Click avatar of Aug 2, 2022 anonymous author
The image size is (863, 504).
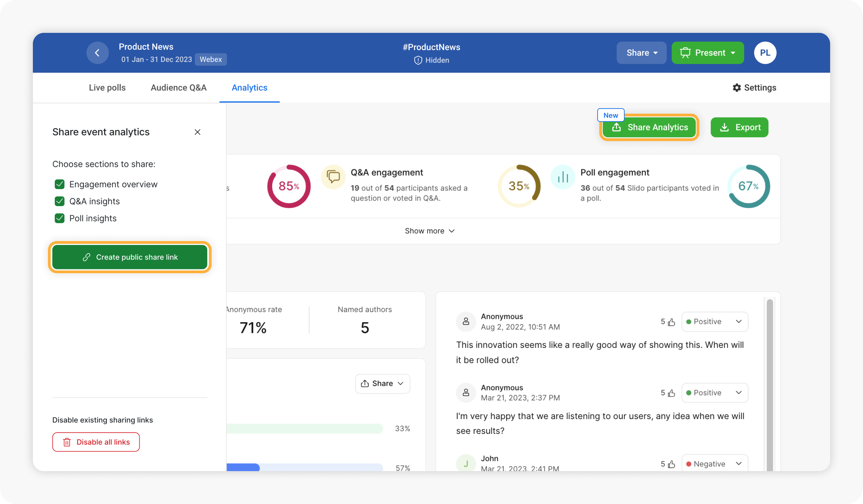pyautogui.click(x=466, y=322)
